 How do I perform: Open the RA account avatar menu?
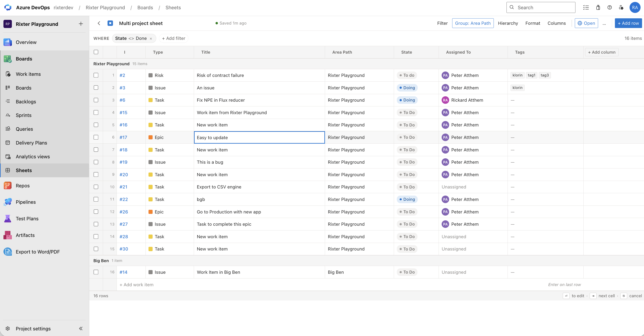[635, 8]
